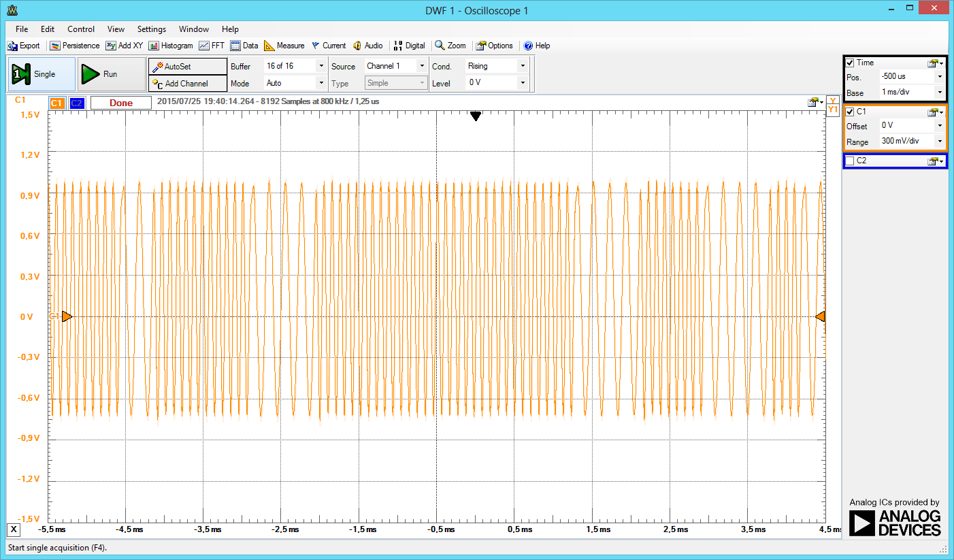Open the Settings menu
The height and width of the screenshot is (560, 954).
(151, 29)
